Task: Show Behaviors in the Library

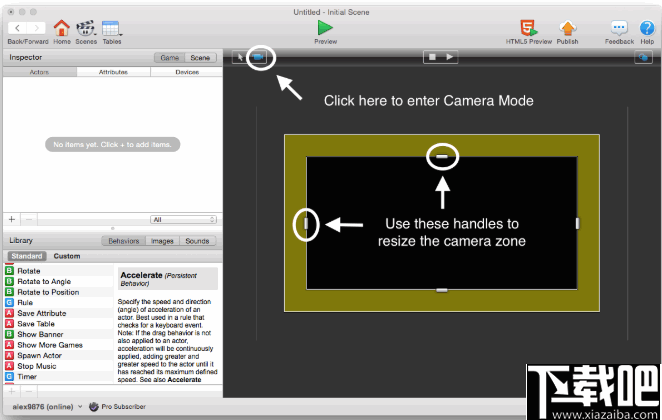Action: coord(124,241)
